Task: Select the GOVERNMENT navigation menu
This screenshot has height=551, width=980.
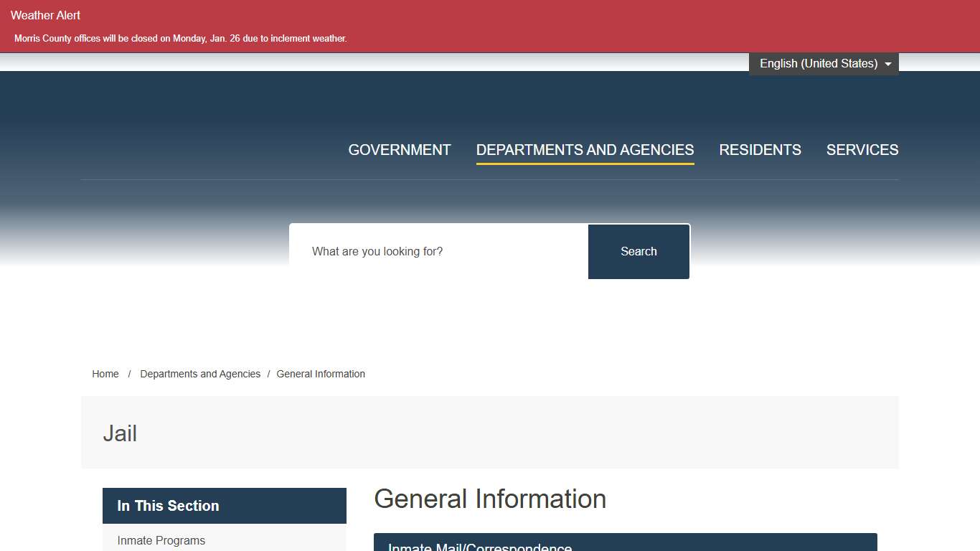Action: tap(400, 150)
